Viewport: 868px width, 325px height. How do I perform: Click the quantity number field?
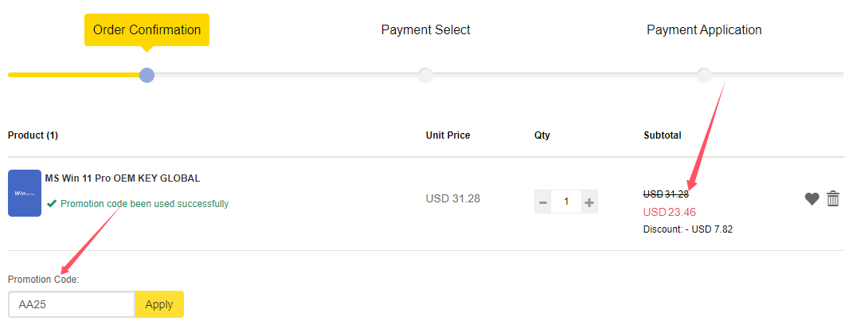(x=566, y=202)
